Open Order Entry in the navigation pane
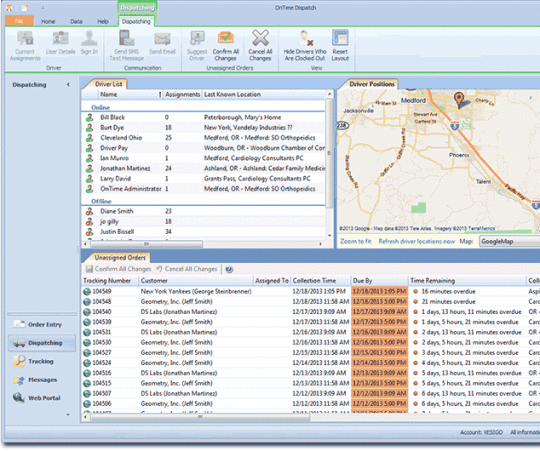The height and width of the screenshot is (451, 540). click(x=42, y=324)
